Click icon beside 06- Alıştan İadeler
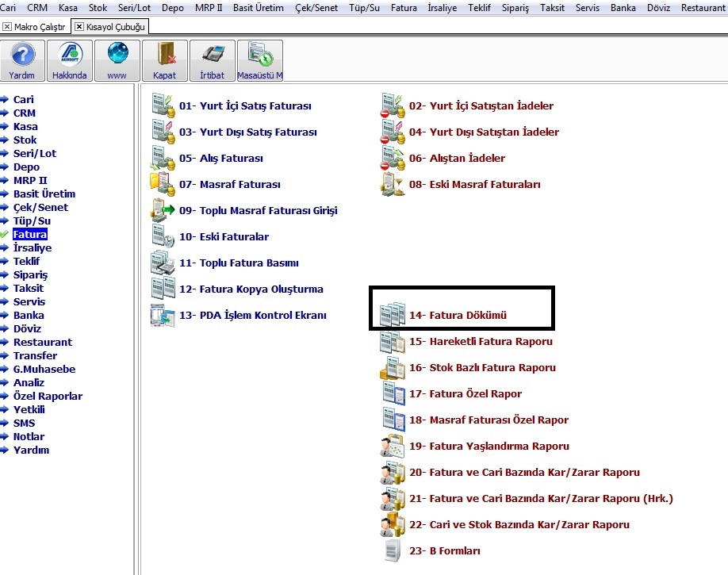Screen dimensions: 728x575 (x=393, y=158)
